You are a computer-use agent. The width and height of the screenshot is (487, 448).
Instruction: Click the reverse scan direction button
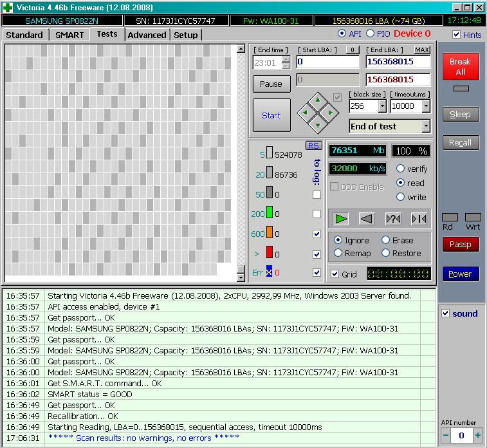(x=367, y=219)
